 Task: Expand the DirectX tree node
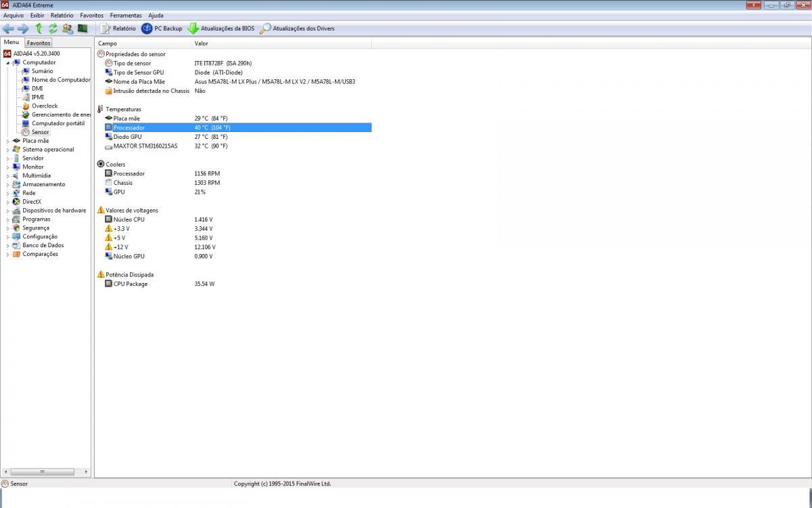click(x=8, y=202)
